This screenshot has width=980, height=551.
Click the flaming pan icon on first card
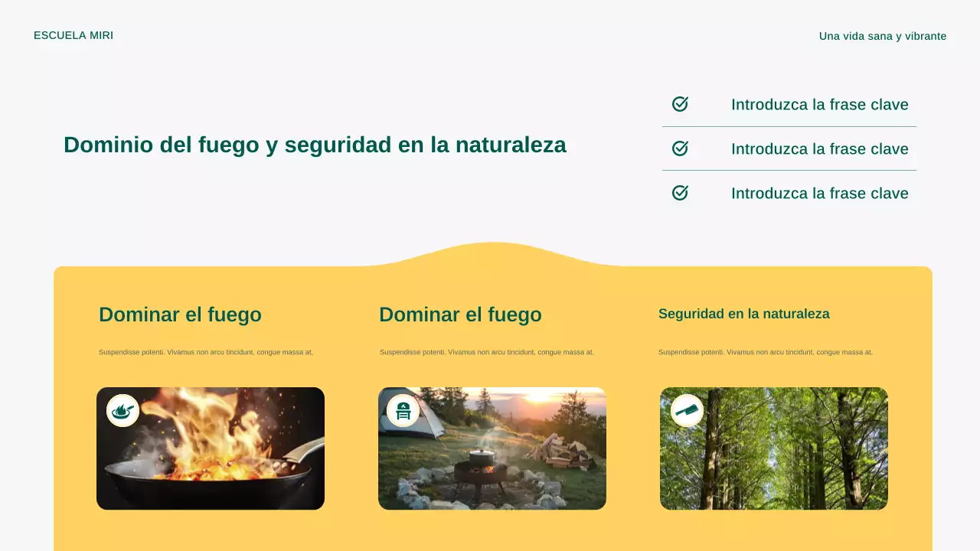(122, 410)
